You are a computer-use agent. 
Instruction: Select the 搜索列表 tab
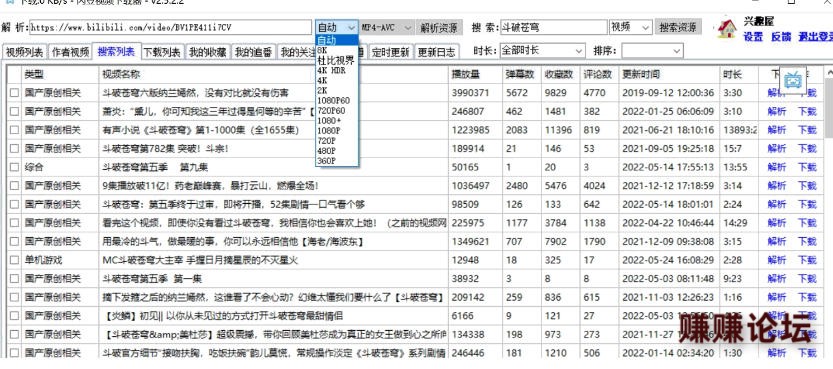click(116, 52)
